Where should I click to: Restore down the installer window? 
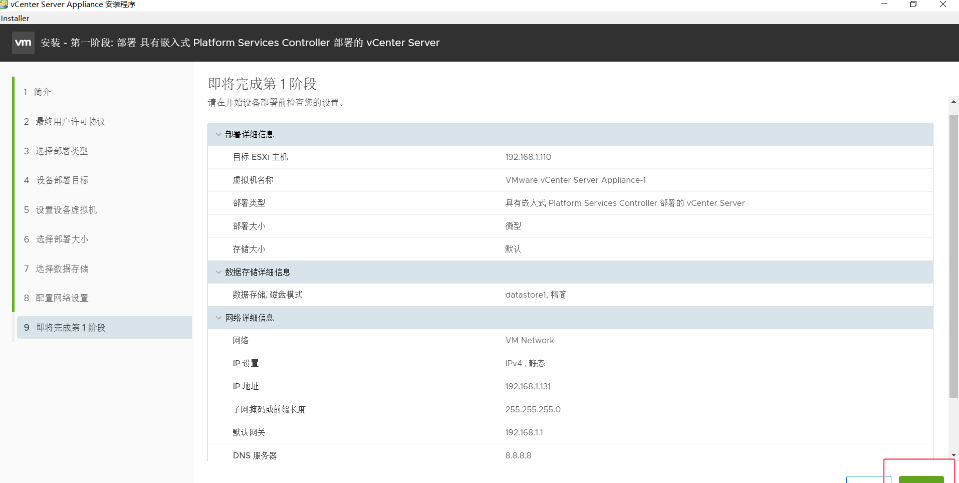[x=913, y=4]
